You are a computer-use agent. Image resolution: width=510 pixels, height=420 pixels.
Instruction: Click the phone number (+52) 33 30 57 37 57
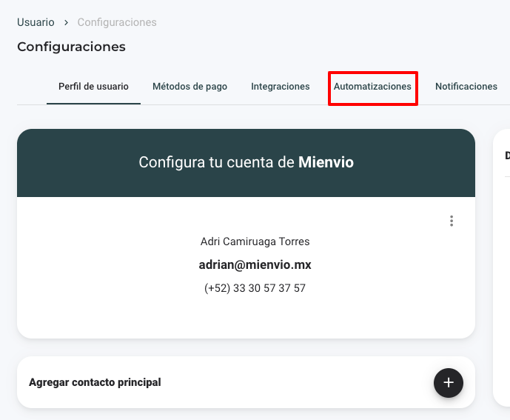(255, 288)
